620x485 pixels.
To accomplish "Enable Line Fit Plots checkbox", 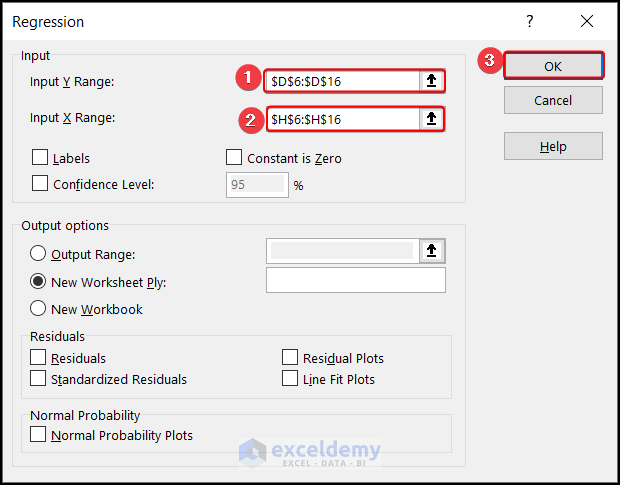I will pos(290,379).
